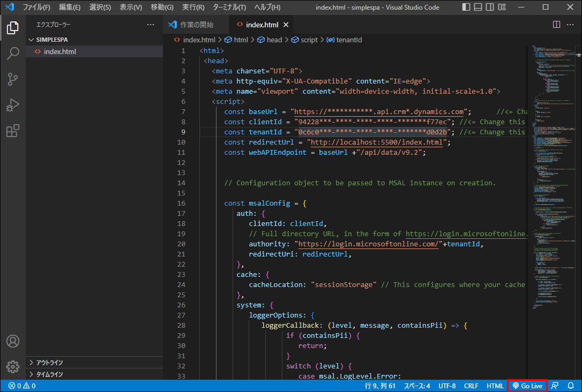Open the Run and Debug view icon
582x392 pixels.
[13, 105]
